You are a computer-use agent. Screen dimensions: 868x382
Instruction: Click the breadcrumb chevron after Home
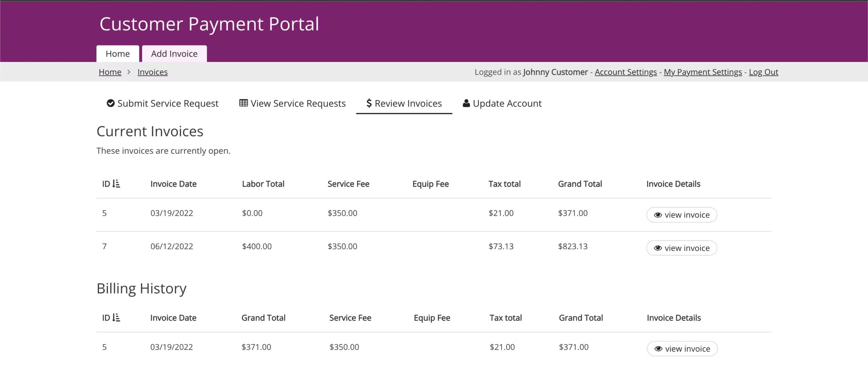129,72
